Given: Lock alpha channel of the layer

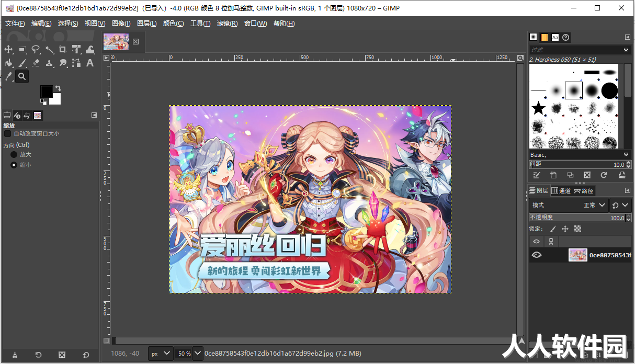Looking at the screenshot, I should 577,229.
